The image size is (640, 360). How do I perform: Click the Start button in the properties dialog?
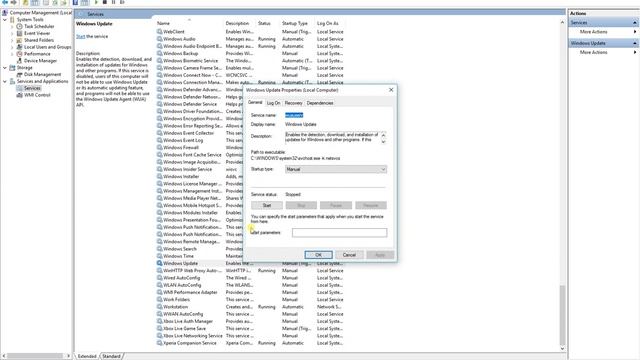267,205
